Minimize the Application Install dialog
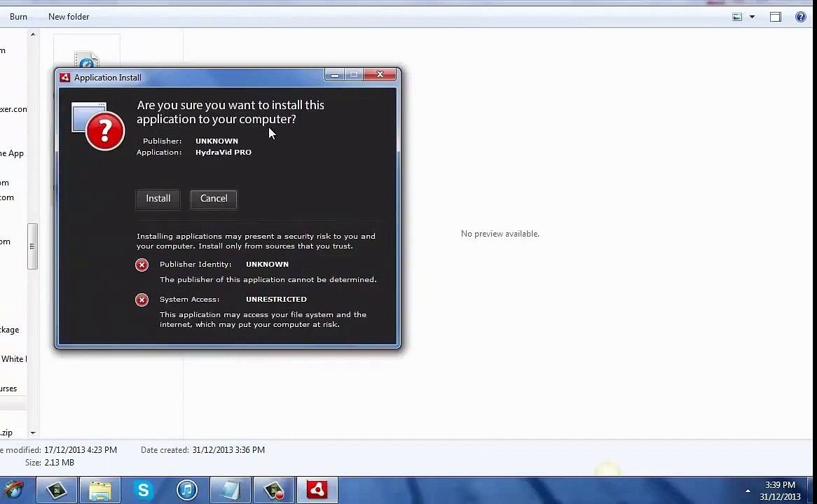Screen dimensions: 817x504 (x=334, y=75)
